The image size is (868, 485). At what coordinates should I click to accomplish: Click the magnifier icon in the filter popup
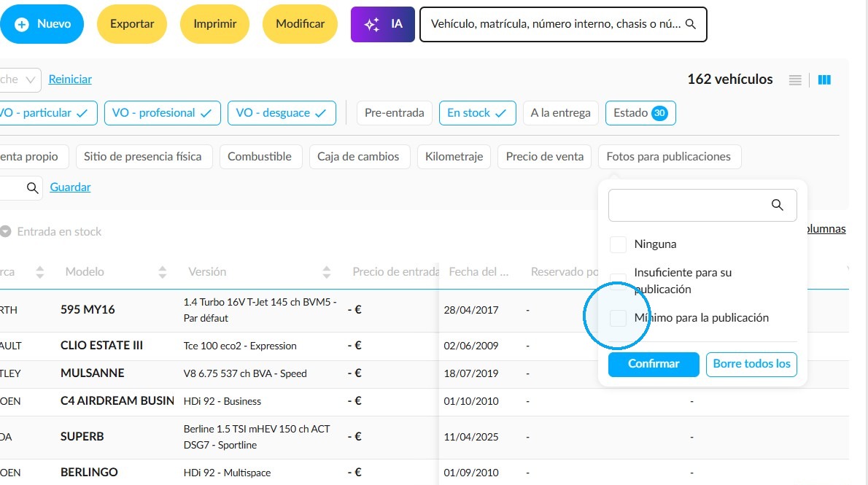coord(778,205)
